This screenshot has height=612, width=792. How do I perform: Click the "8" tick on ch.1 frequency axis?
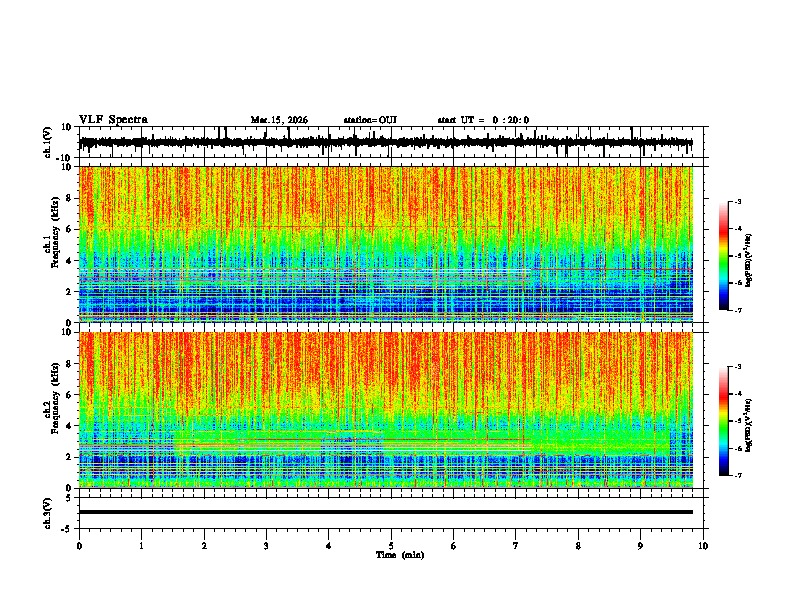[x=70, y=198]
